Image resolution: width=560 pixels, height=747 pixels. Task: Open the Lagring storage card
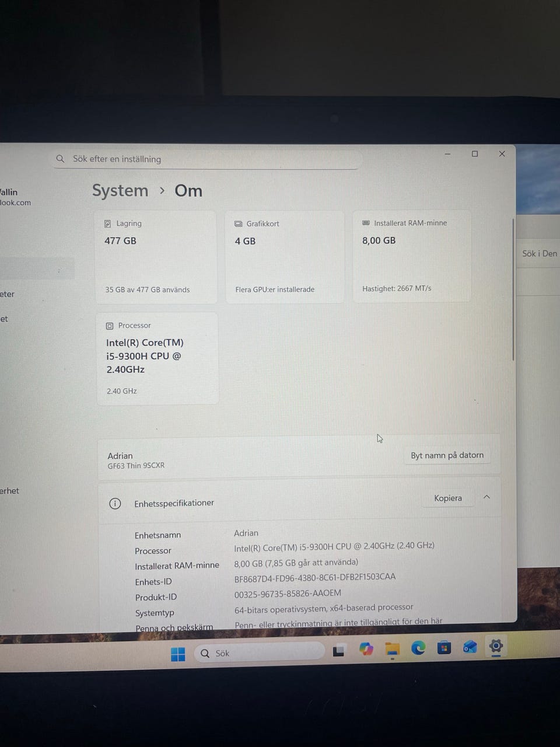coord(156,257)
